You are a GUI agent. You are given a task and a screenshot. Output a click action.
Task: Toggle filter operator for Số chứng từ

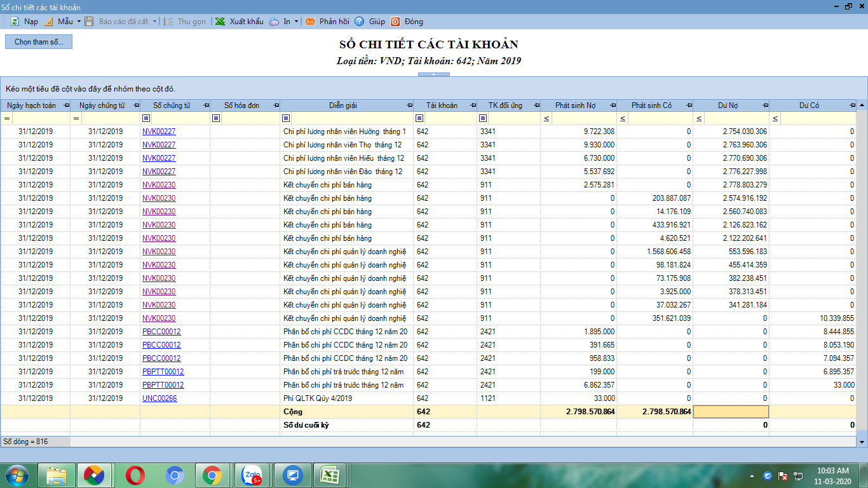pos(146,118)
